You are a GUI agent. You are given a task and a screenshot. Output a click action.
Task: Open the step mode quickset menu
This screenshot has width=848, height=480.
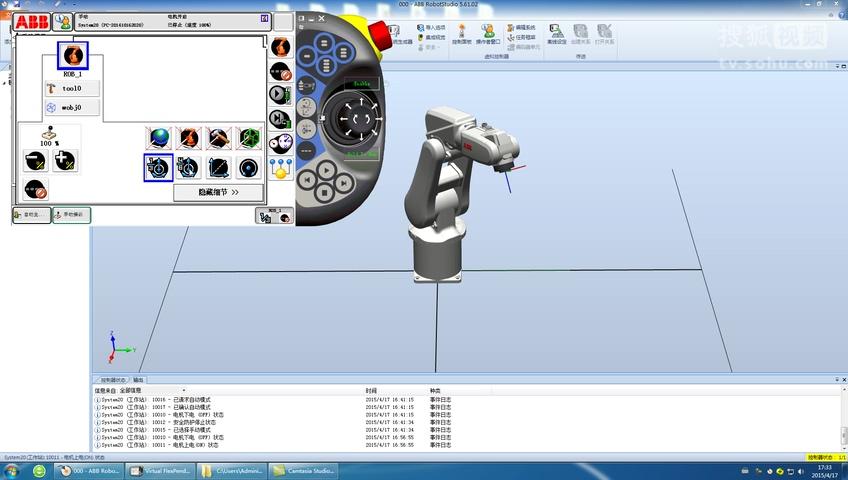[281, 119]
